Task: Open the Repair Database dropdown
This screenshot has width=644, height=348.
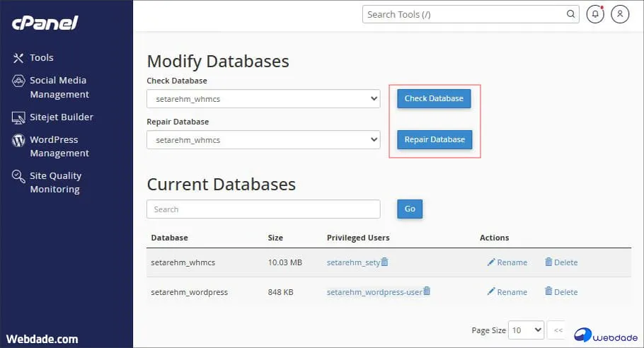Action: [x=263, y=140]
